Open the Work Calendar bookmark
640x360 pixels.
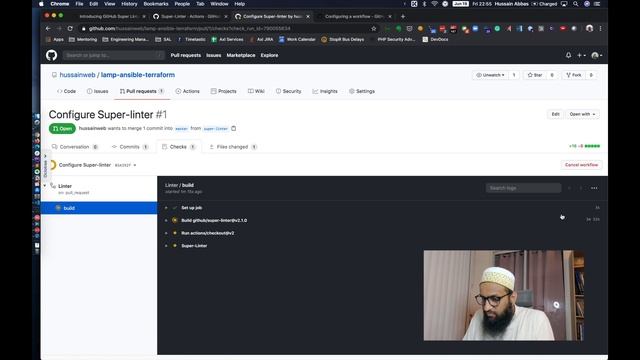coord(297,40)
